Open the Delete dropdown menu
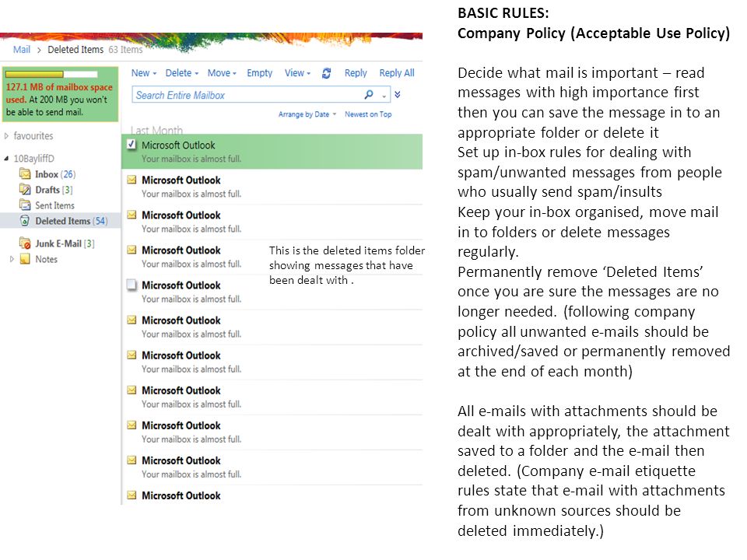Image resolution: width=747 pixels, height=560 pixels. tap(181, 73)
